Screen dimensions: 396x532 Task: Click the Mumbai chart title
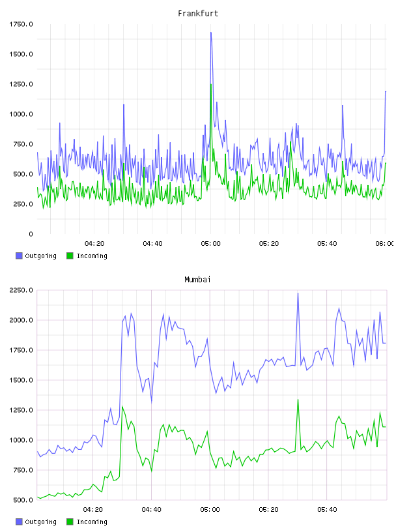[x=197, y=280]
